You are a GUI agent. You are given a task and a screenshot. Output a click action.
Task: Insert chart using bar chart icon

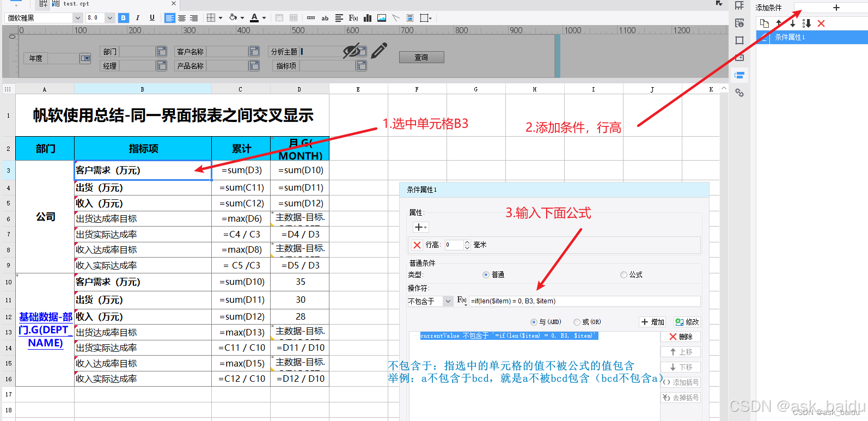point(368,18)
